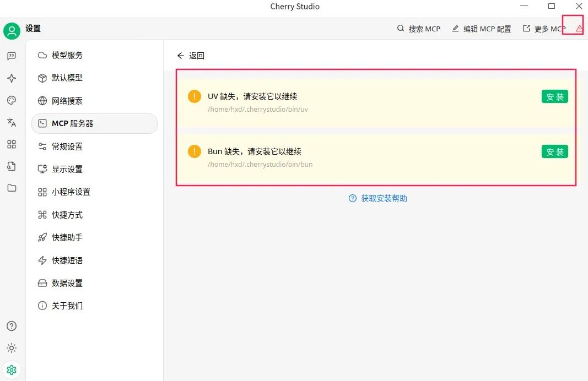Click the text Bun 缺失，请安装它以继续
Viewport: 588px width, 381px height.
(255, 151)
